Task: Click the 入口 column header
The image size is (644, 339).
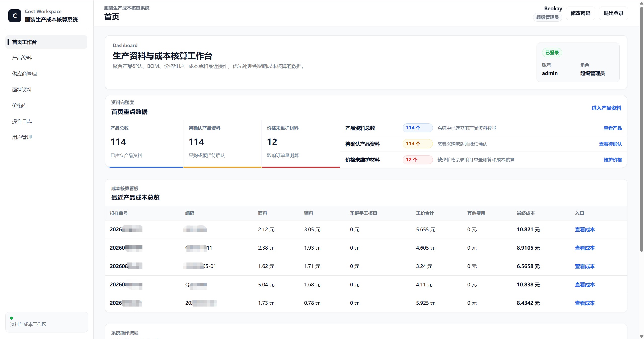Action: point(579,213)
